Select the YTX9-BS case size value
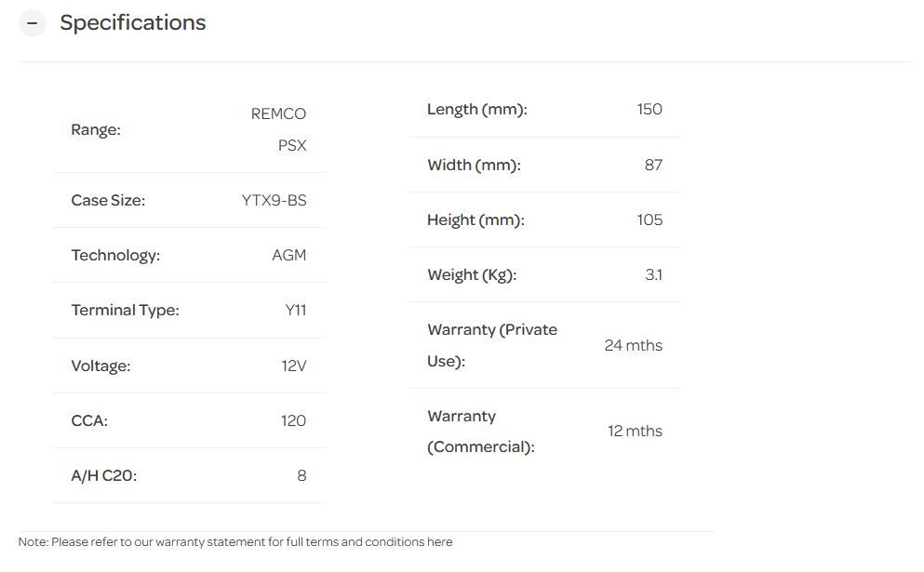The image size is (924, 572). tap(274, 200)
